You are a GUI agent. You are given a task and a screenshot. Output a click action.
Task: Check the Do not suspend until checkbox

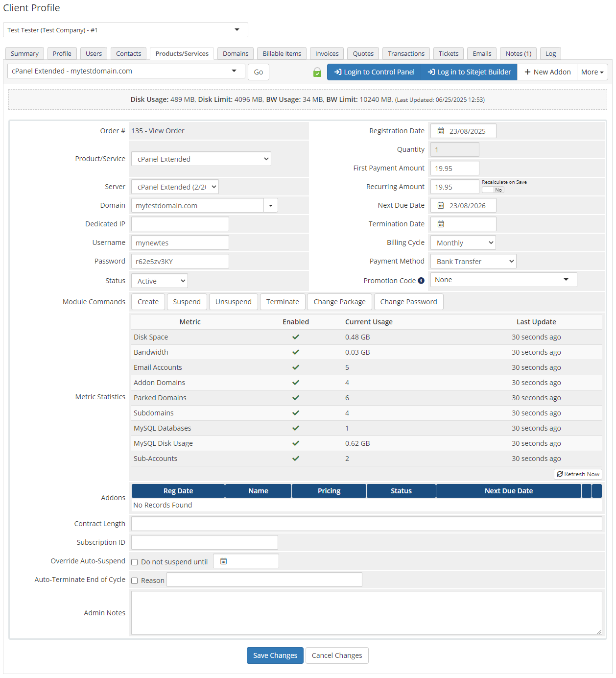[x=135, y=562]
